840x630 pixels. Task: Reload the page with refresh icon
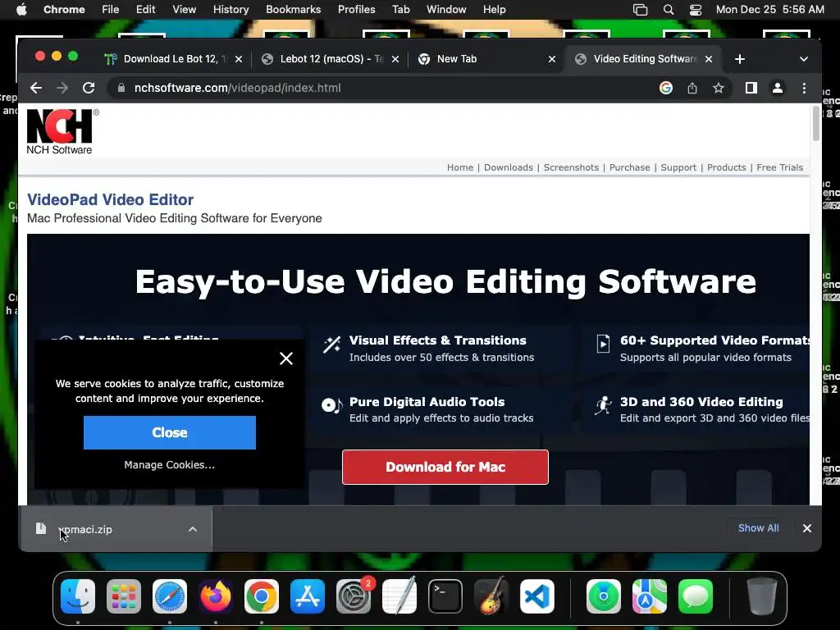coord(89,88)
